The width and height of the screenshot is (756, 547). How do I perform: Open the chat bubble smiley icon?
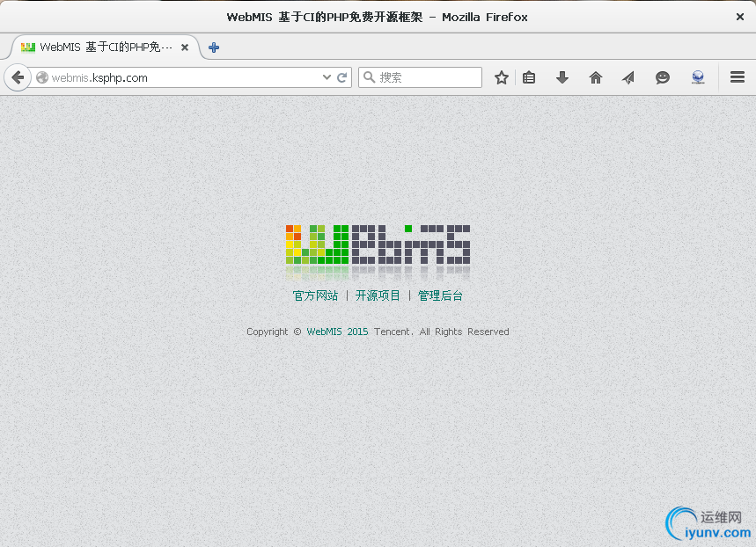tap(663, 77)
